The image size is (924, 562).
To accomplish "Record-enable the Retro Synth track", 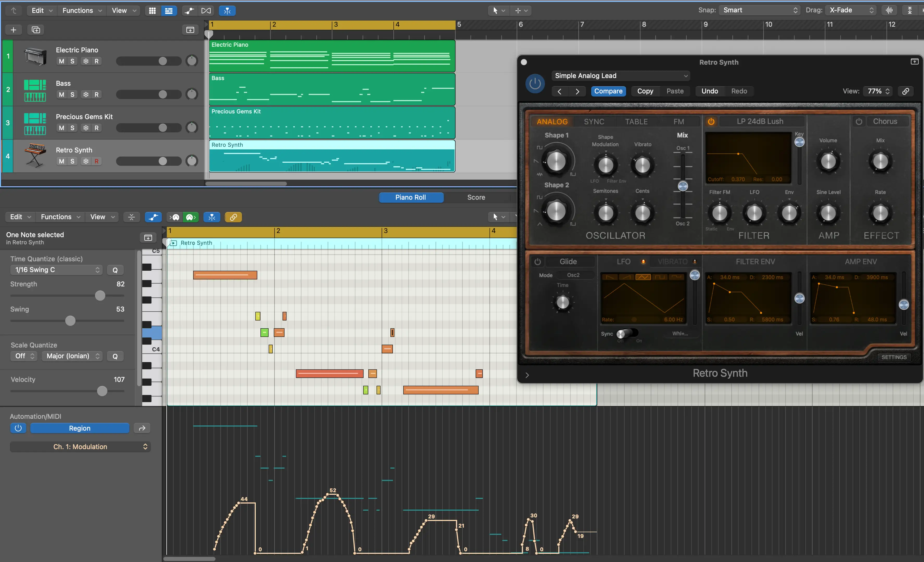I will point(96,161).
